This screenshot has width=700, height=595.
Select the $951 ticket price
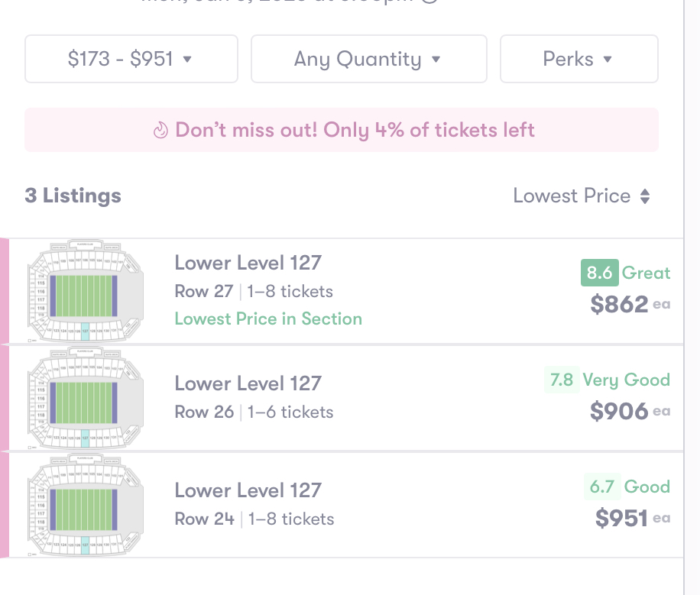621,519
